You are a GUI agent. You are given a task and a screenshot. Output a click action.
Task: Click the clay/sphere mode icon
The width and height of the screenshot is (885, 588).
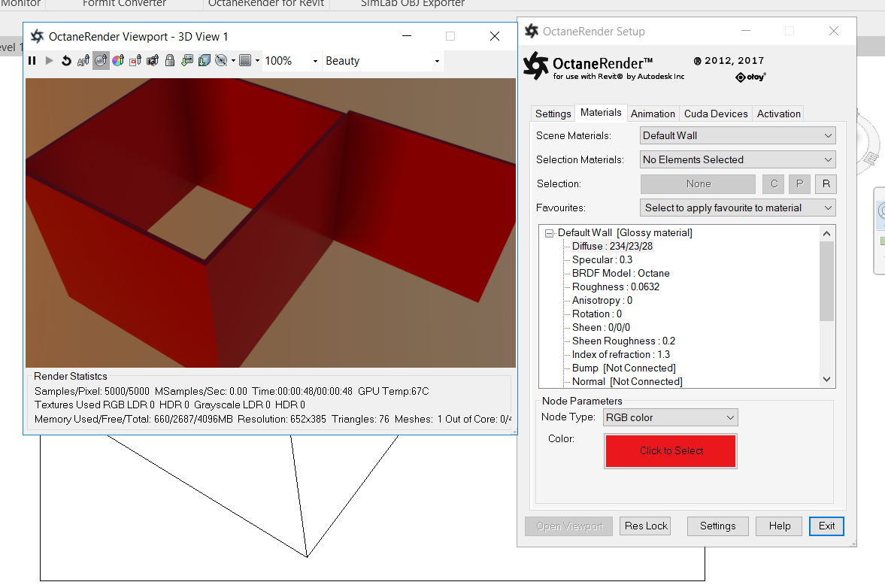[221, 60]
